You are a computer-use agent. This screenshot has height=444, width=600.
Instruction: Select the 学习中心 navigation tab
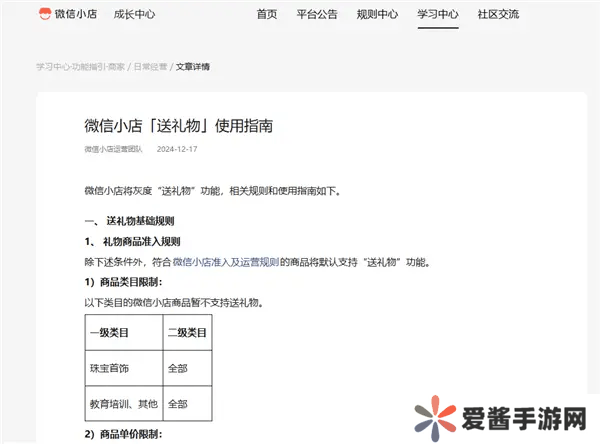438,14
